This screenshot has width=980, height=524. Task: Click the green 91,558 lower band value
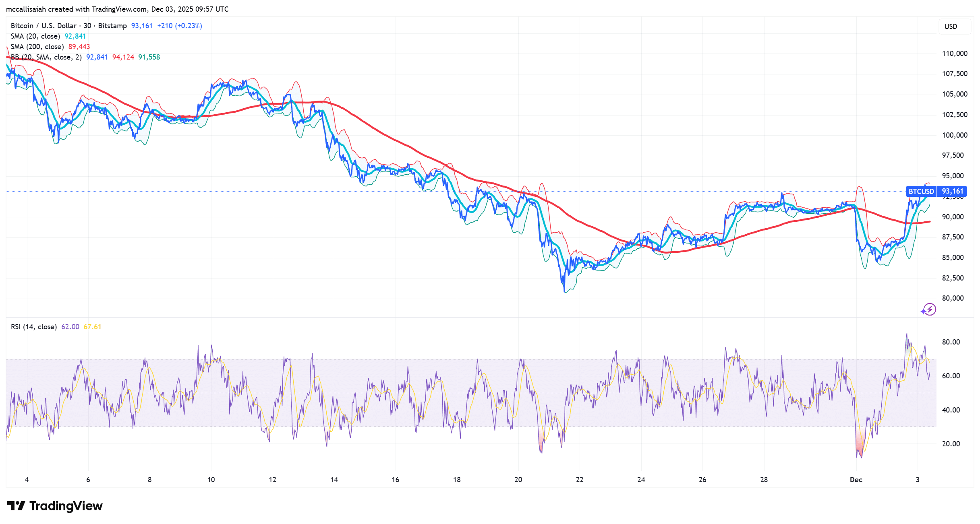149,57
